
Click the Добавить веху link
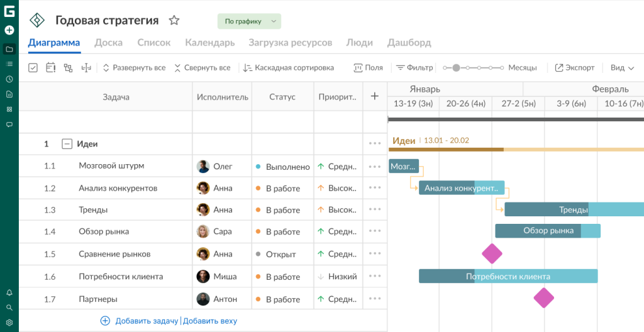210,321
